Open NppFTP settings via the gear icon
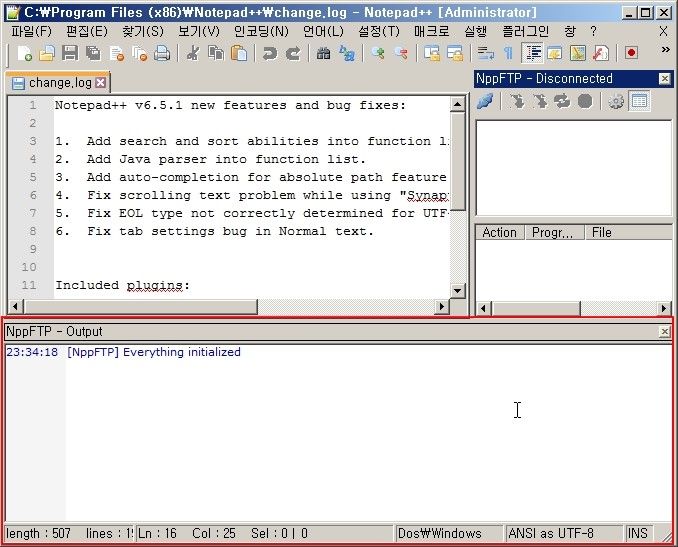 click(x=616, y=102)
